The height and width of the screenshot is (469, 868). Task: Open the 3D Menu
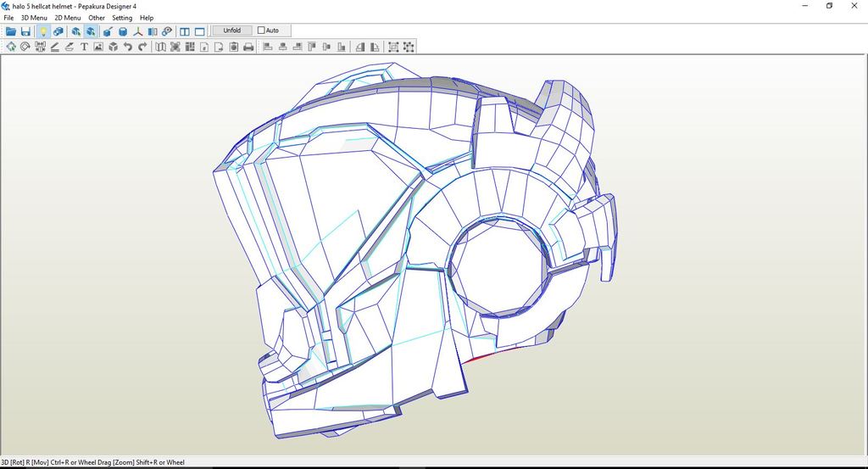(x=34, y=18)
